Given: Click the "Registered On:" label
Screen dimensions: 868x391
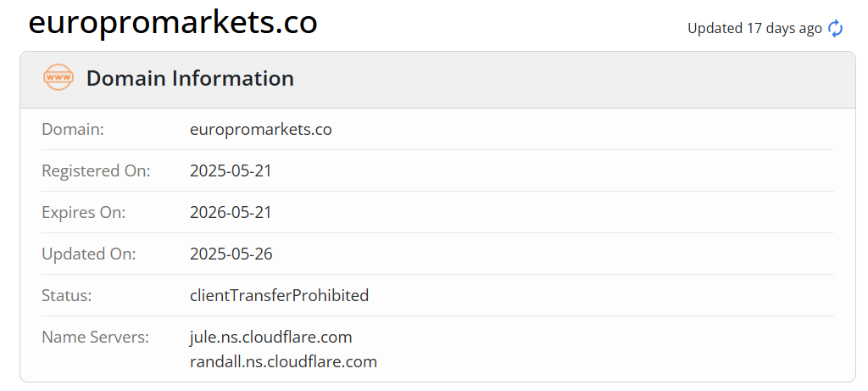Looking at the screenshot, I should (x=96, y=170).
